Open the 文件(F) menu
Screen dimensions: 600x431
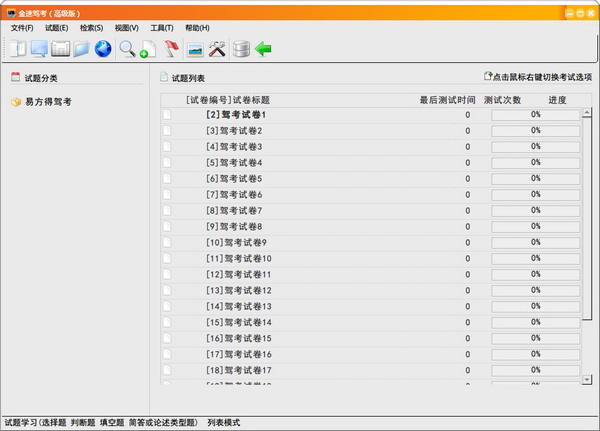[22, 28]
